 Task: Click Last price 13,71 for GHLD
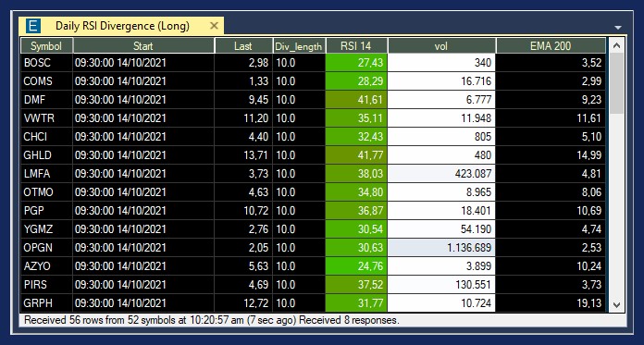[243, 154]
